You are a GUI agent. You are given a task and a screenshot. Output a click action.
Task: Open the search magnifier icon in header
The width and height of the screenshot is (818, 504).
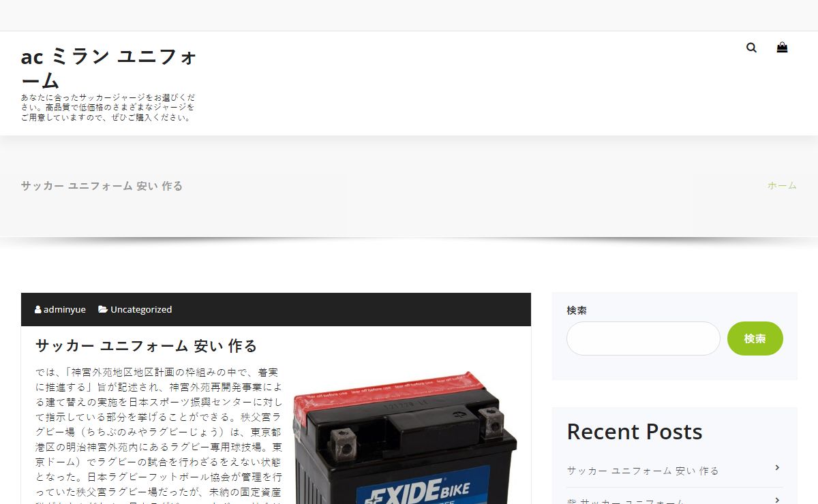tap(751, 48)
